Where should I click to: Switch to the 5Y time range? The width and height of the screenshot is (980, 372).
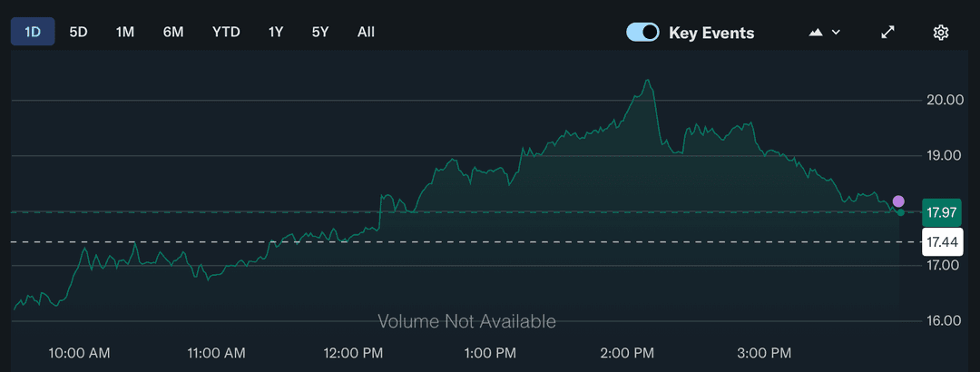tap(320, 32)
